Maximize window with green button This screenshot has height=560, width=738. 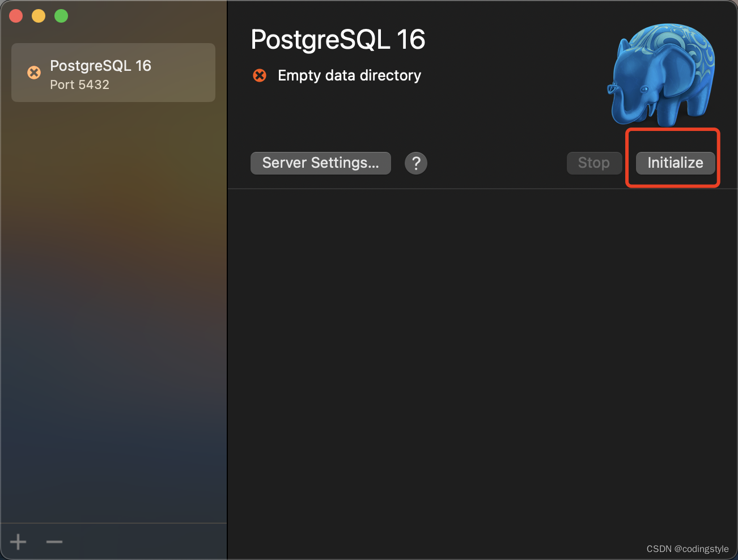[x=61, y=16]
